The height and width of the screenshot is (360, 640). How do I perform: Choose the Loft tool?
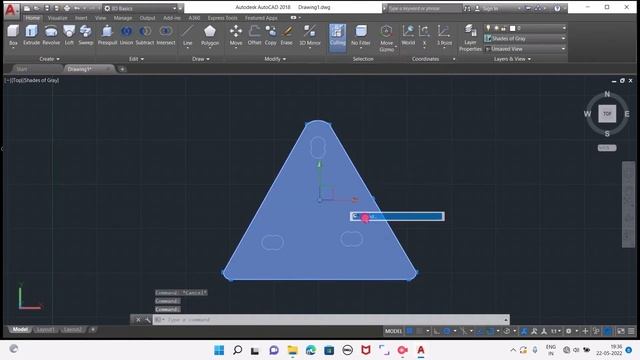click(x=69, y=35)
